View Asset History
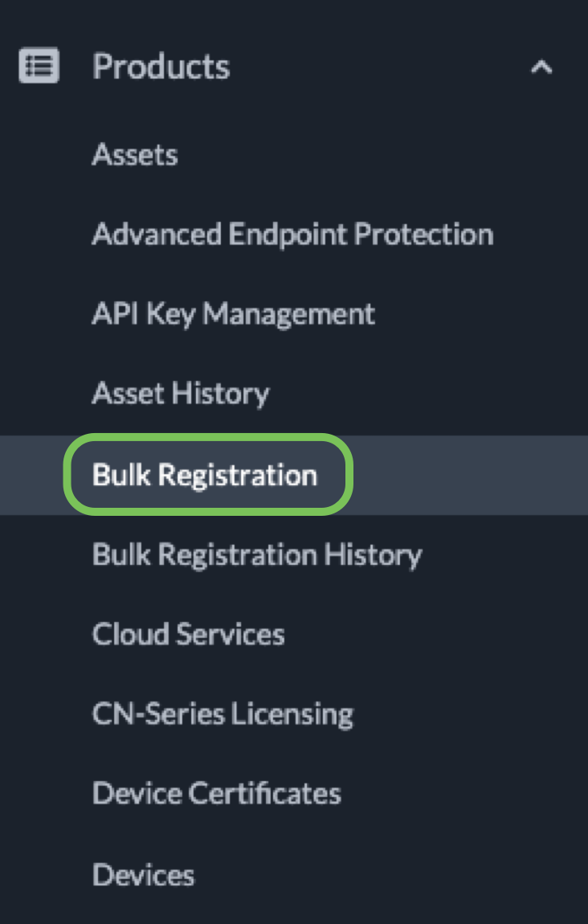The image size is (588, 924). [x=181, y=394]
